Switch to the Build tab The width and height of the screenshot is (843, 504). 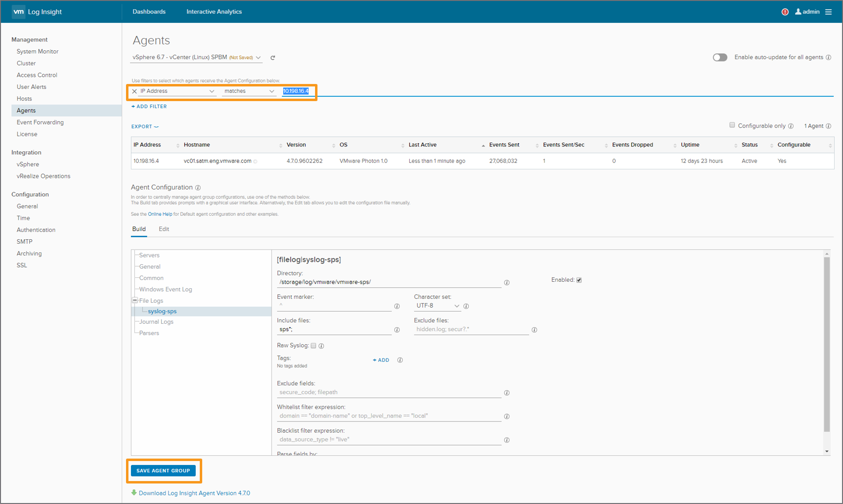(x=139, y=229)
